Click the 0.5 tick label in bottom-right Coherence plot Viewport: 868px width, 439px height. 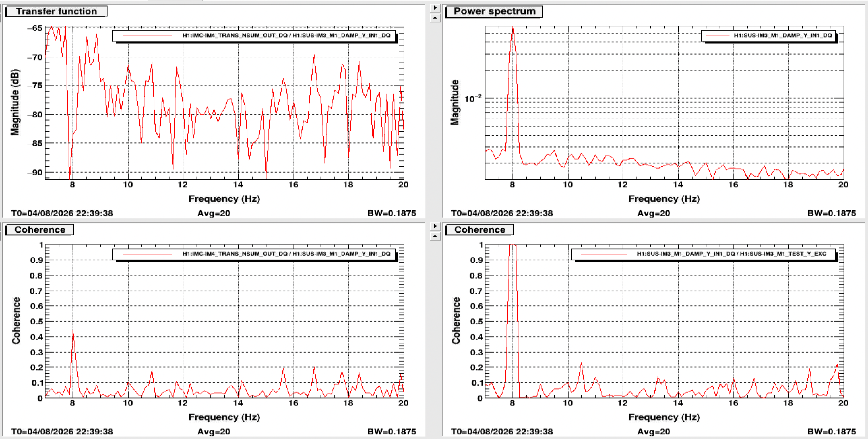(477, 322)
